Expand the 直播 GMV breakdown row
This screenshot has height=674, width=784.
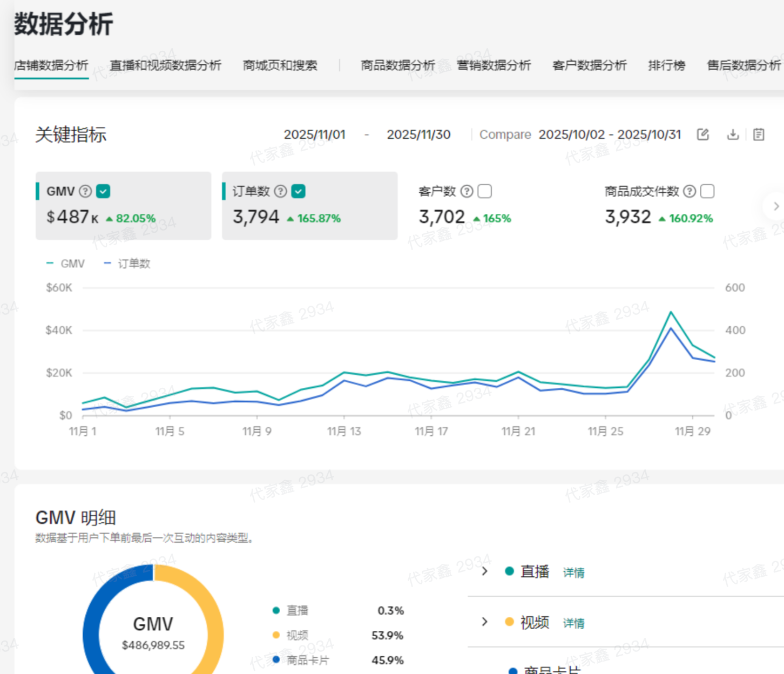484,571
